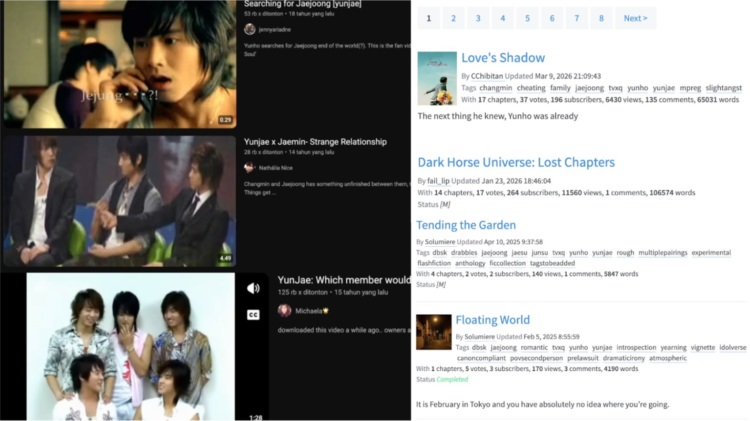Toggle closed captions with the CC icon

(253, 315)
